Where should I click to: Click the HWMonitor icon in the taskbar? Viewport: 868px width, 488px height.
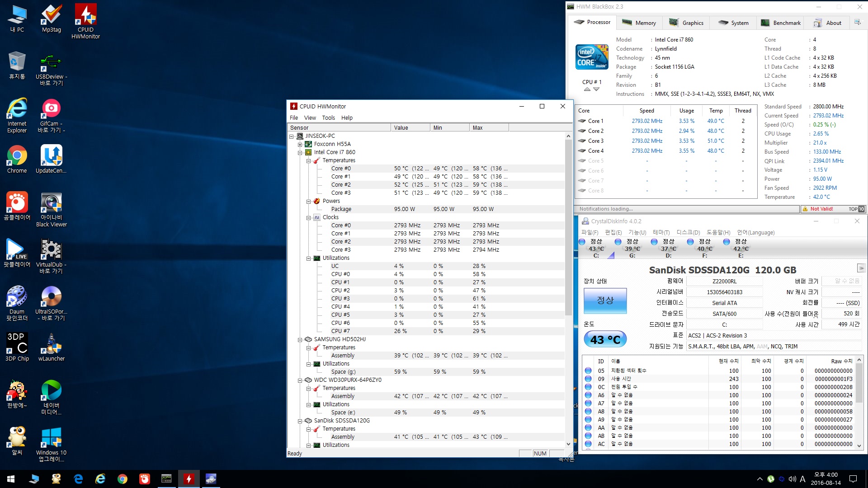(189, 479)
